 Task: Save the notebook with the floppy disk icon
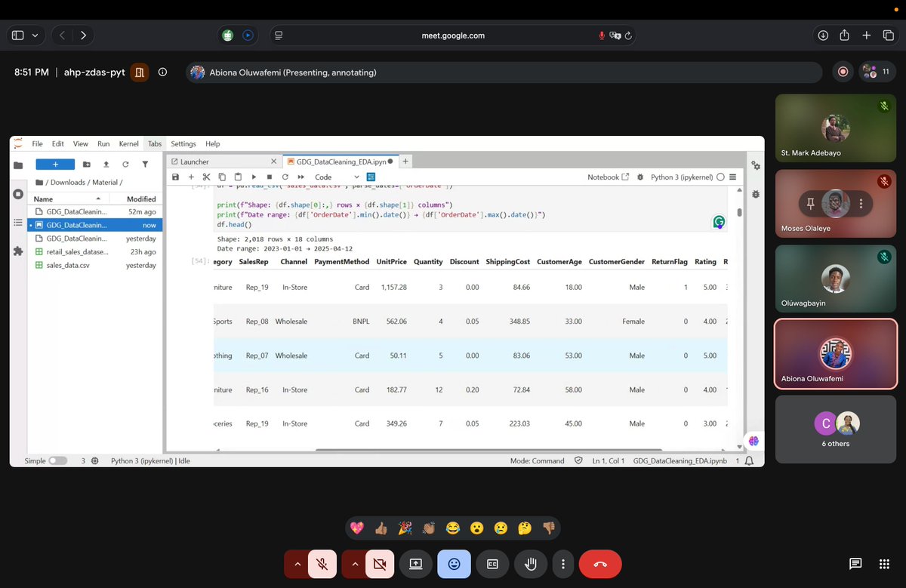point(176,177)
